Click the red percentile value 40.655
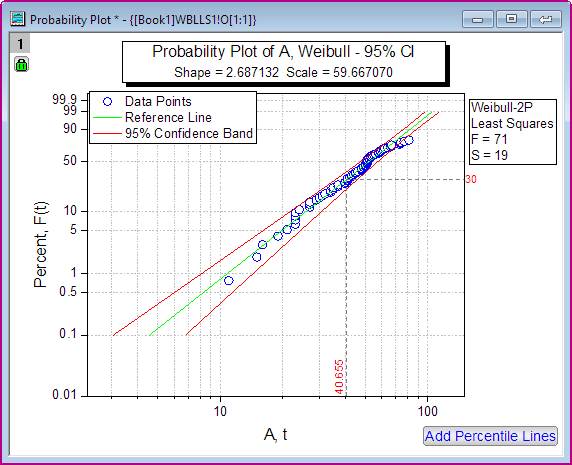Image resolution: width=572 pixels, height=465 pixels. click(x=339, y=377)
